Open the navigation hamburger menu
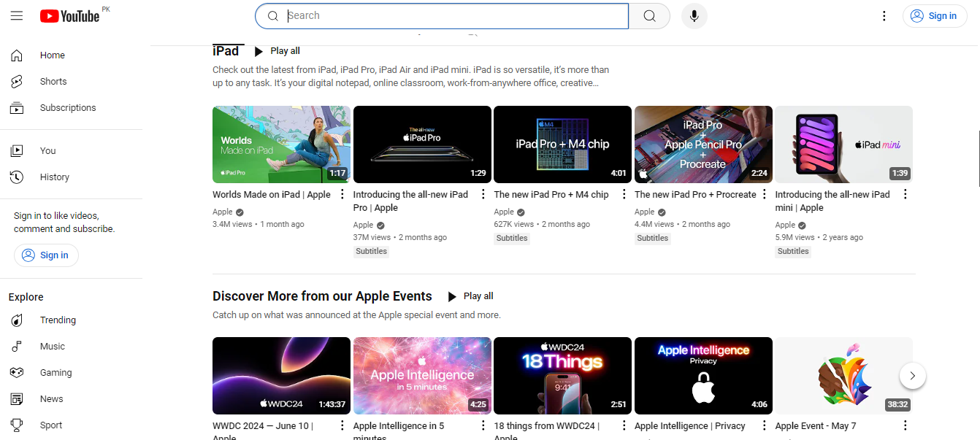The width and height of the screenshot is (980, 440). click(x=16, y=15)
